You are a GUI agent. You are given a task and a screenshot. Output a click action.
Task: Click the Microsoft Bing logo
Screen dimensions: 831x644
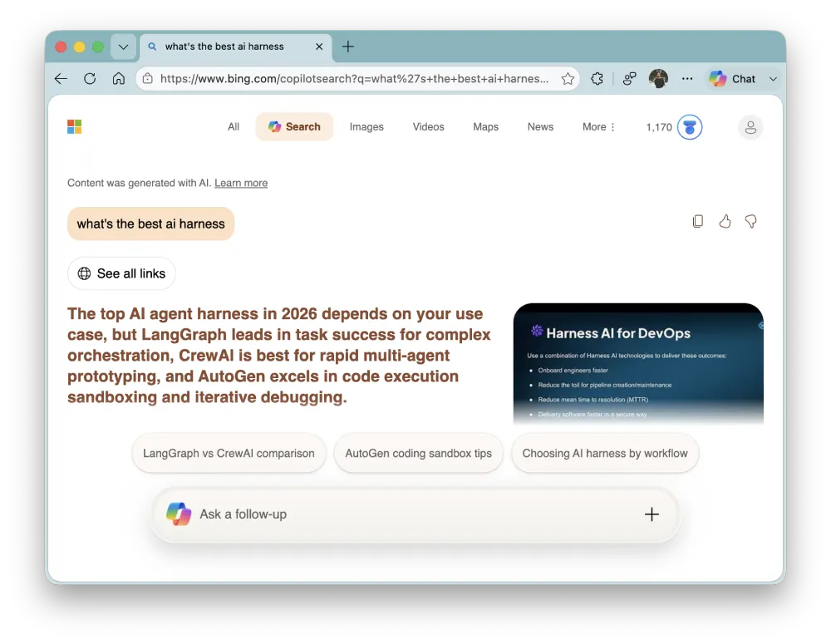pyautogui.click(x=74, y=126)
